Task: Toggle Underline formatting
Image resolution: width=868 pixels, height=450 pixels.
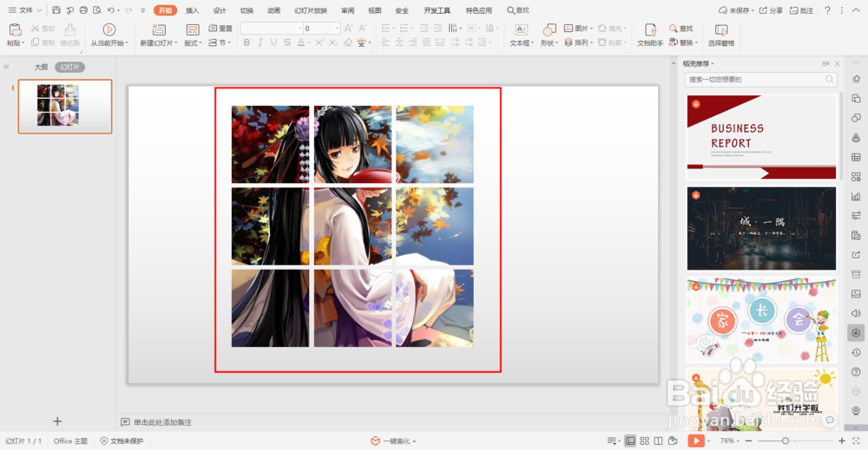Action: click(x=273, y=42)
